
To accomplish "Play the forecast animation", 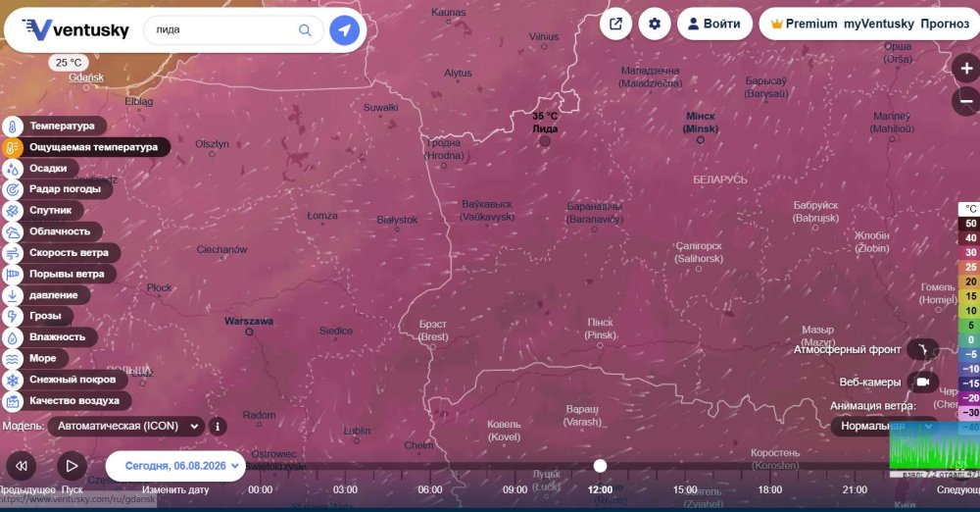I will pyautogui.click(x=72, y=466).
